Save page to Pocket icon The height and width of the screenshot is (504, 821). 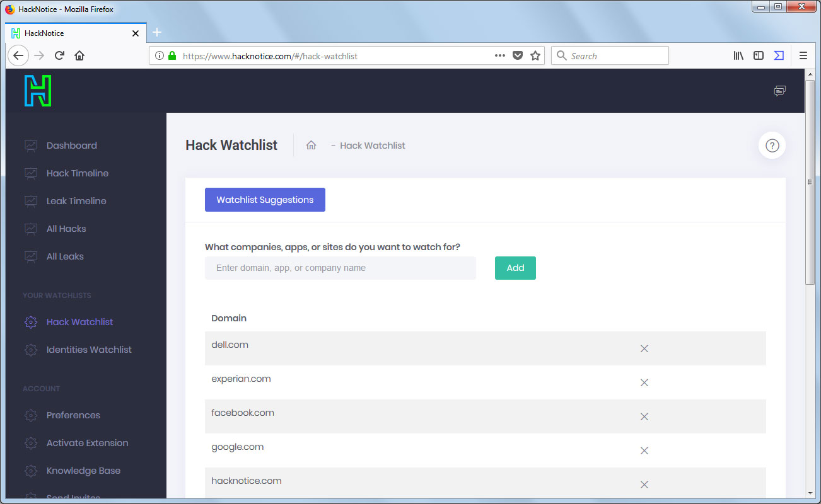pos(518,55)
